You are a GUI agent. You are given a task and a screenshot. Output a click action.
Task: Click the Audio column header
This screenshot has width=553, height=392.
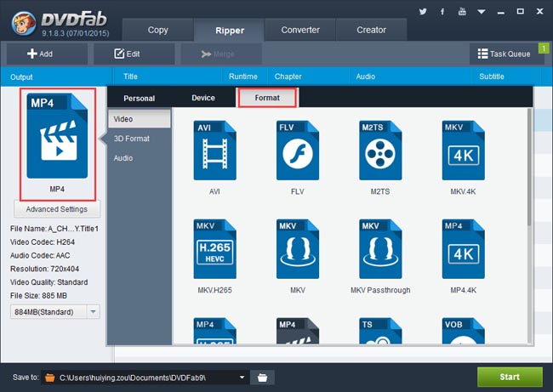point(411,77)
